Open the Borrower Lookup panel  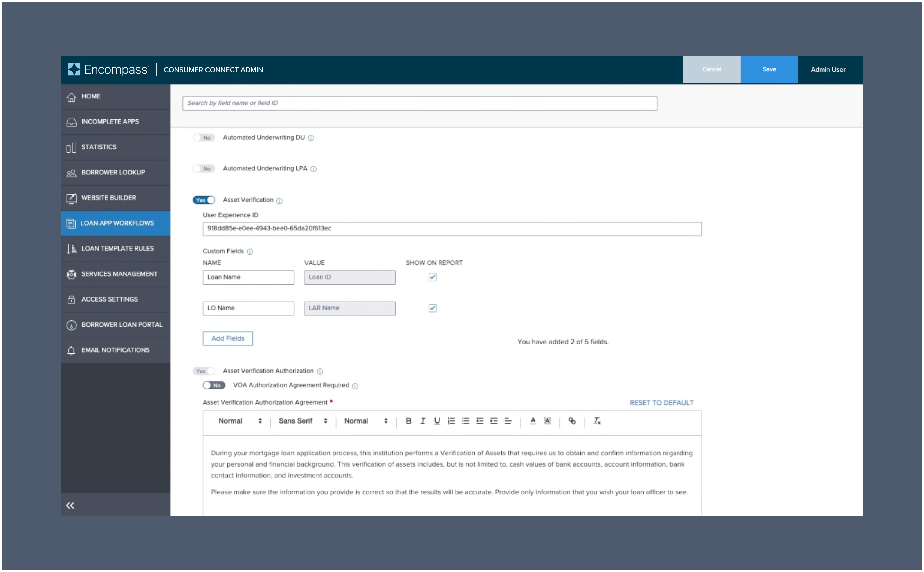click(x=113, y=172)
